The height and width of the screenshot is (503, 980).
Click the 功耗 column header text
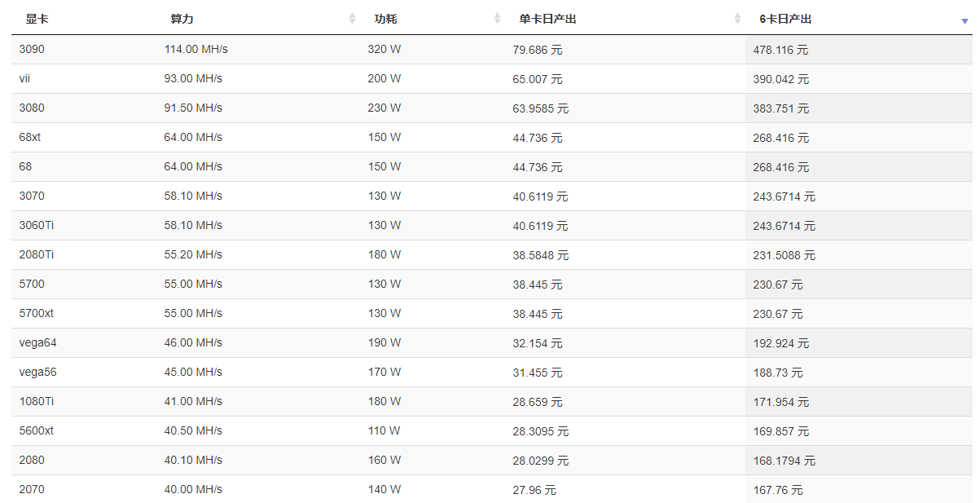[x=385, y=19]
